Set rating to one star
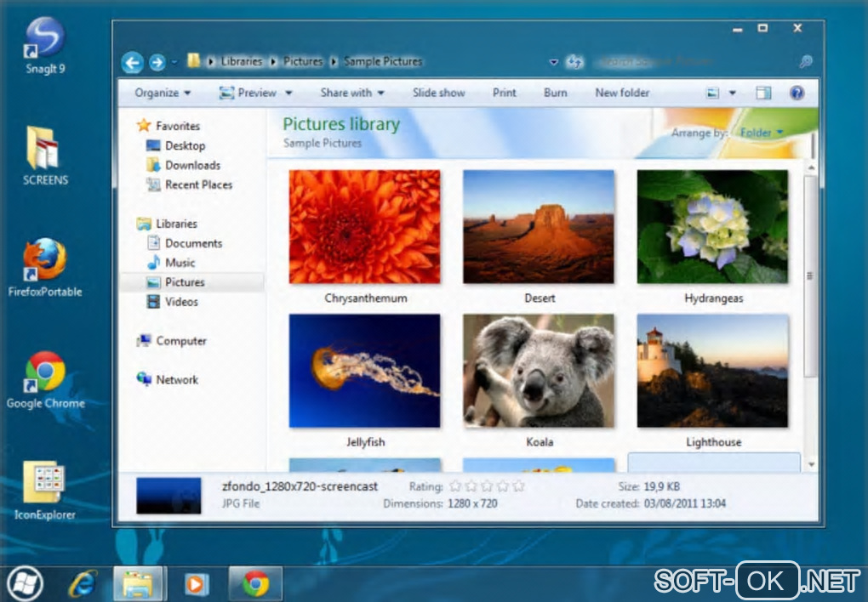The height and width of the screenshot is (602, 868). pos(455,486)
